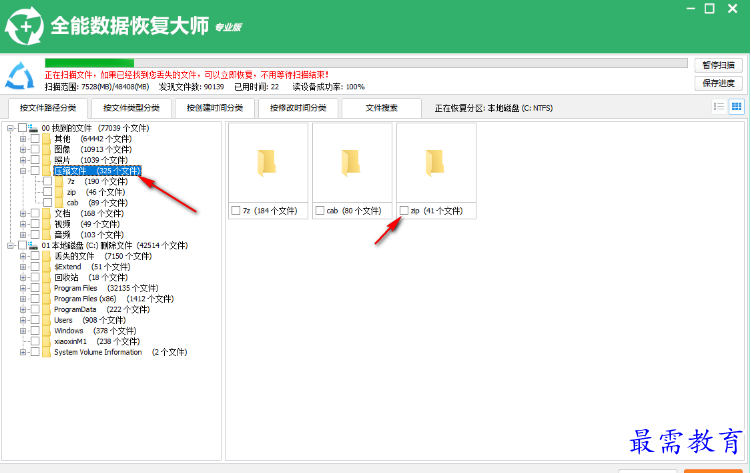
Task: Click the 保存进度 button
Action: pyautogui.click(x=718, y=83)
